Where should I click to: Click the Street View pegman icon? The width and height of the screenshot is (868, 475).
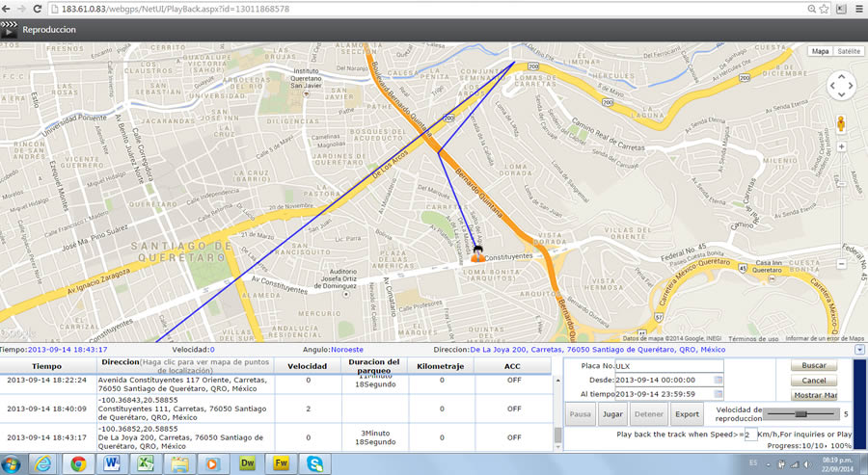point(841,124)
